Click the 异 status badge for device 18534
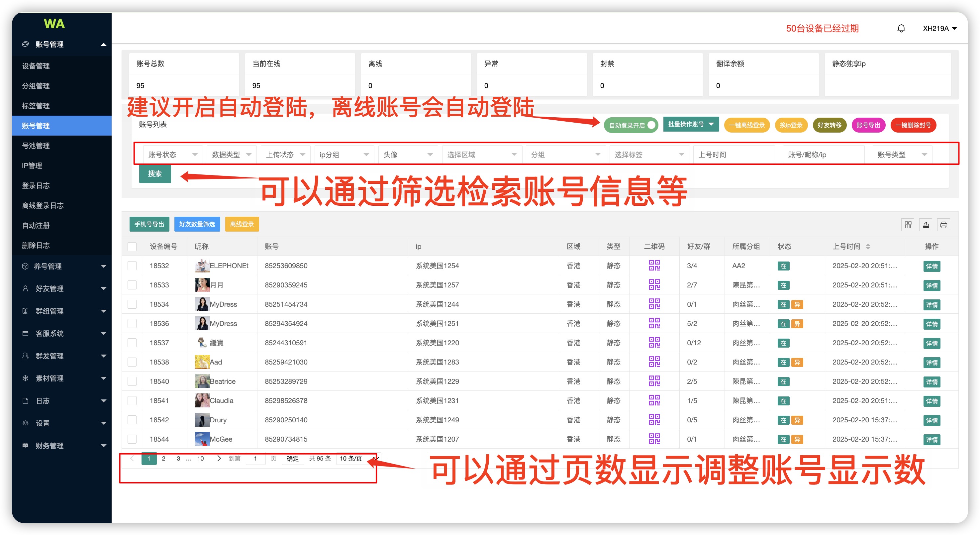This screenshot has width=980, height=535. tap(797, 304)
